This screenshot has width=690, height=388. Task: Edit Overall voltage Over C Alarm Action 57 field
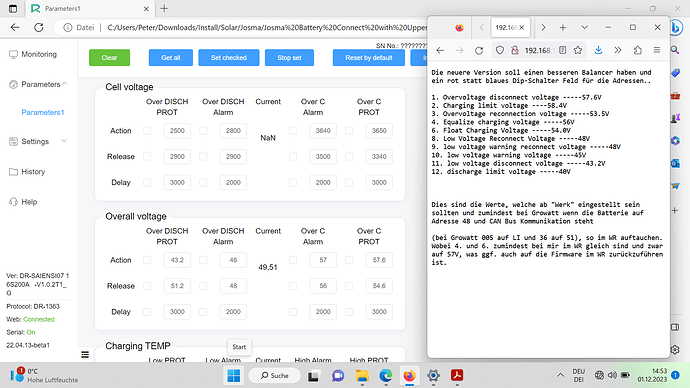[323, 260]
